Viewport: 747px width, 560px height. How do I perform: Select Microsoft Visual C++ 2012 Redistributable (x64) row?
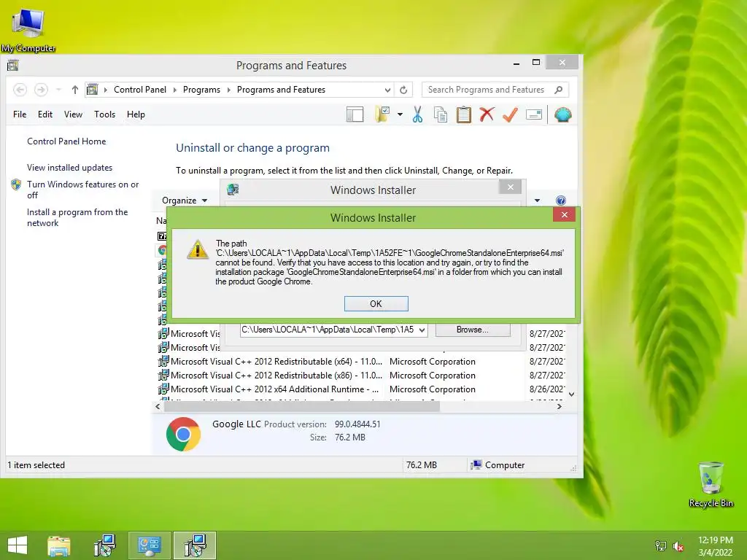tap(360, 362)
